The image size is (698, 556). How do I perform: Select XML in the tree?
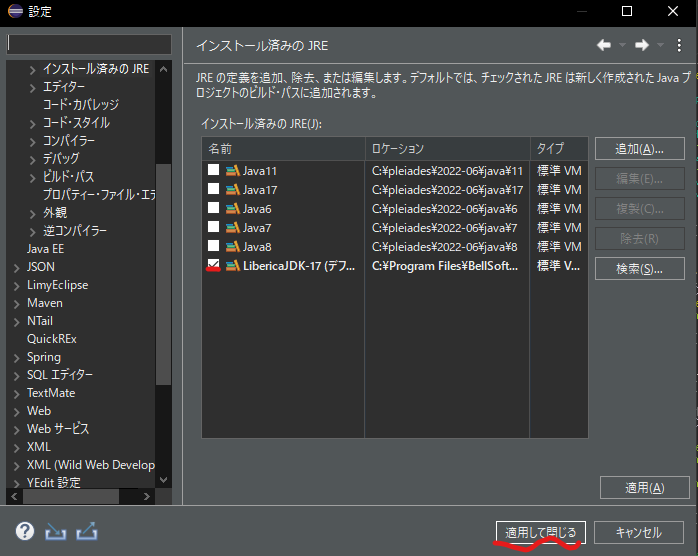(39, 446)
